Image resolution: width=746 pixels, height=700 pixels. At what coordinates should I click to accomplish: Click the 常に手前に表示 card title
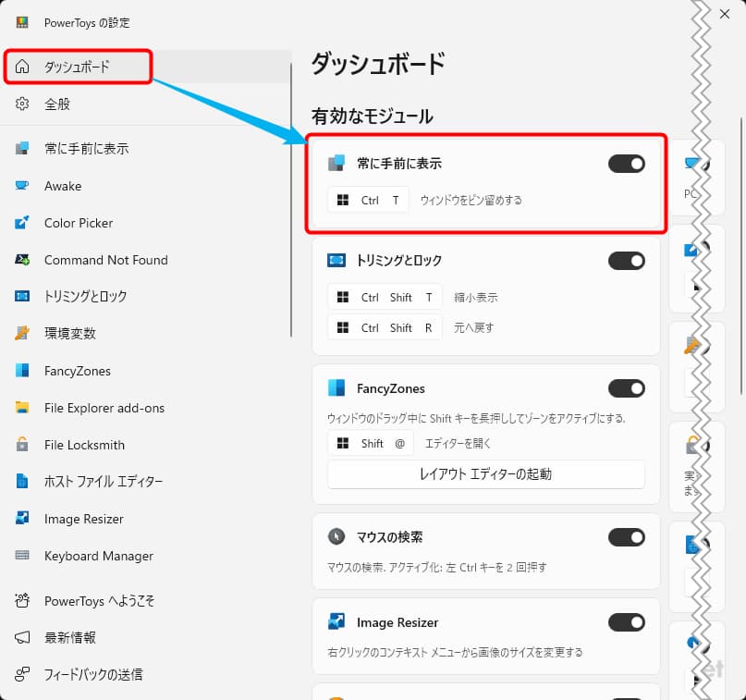[399, 164]
